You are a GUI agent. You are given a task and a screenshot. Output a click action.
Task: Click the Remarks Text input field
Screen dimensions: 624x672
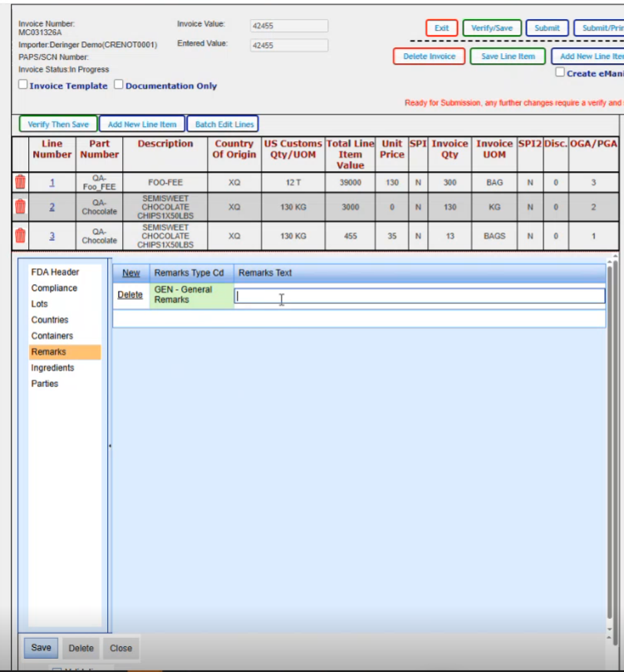(419, 296)
